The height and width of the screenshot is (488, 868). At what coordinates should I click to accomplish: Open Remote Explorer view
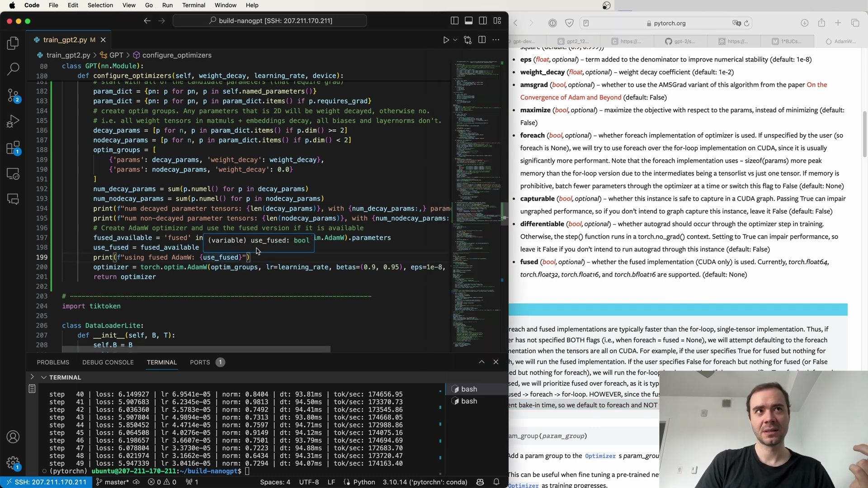pos(13,174)
